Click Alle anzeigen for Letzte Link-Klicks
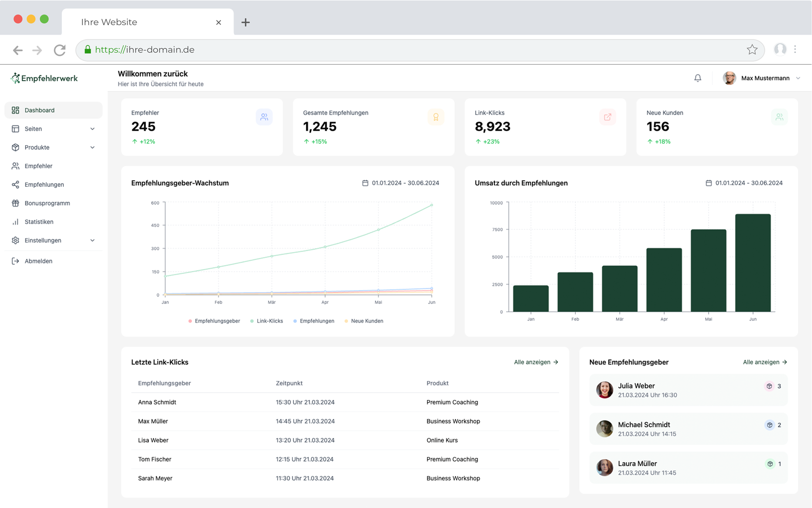Viewport: 812px width, 508px height. click(536, 362)
